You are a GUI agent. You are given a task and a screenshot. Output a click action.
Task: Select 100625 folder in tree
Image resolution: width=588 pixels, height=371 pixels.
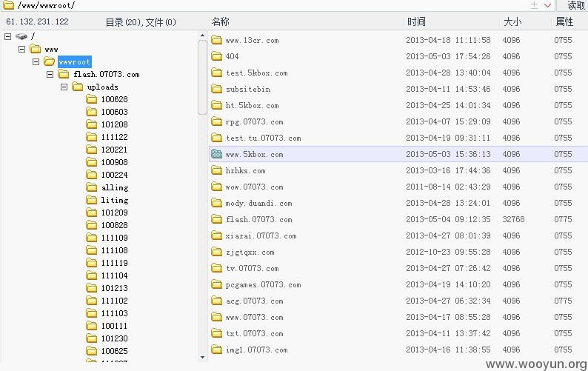(114, 351)
